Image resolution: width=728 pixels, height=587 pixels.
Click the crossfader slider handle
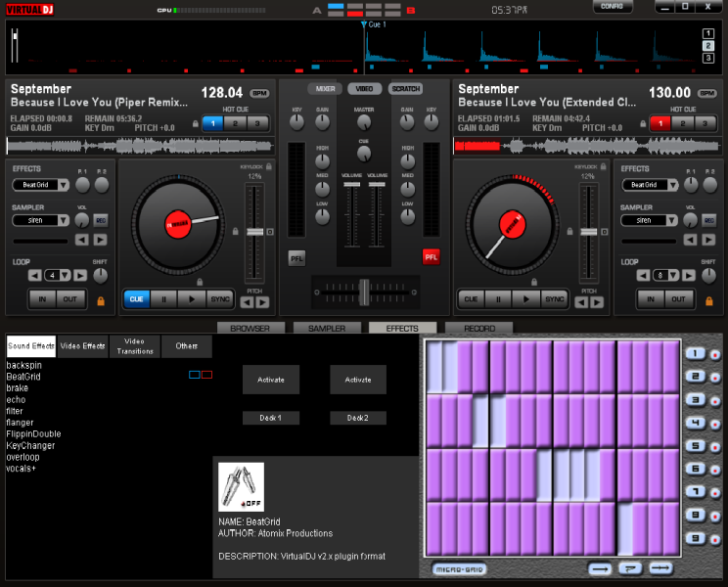coord(364,291)
